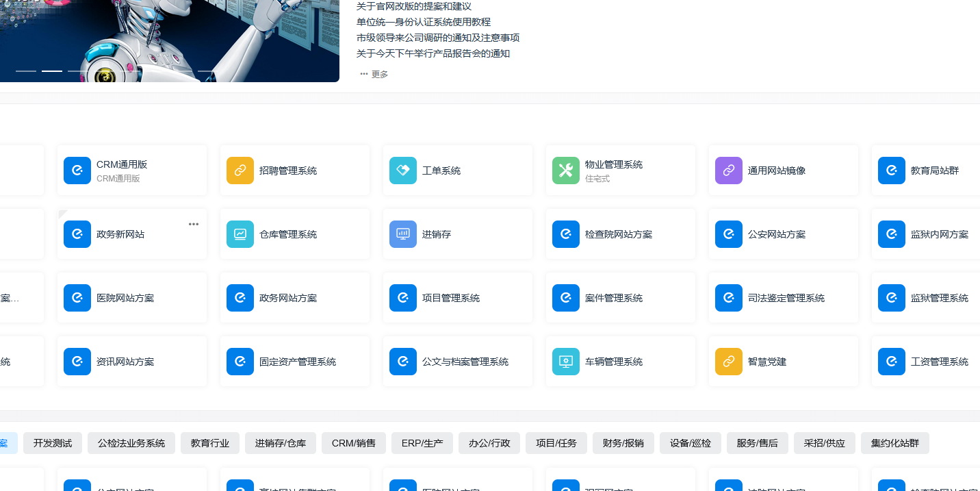The image size is (980, 491).
Task: Open the 医院网站方案 icon
Action: click(x=77, y=298)
